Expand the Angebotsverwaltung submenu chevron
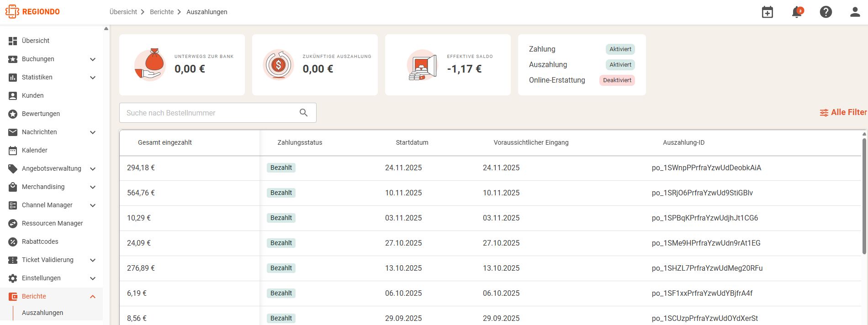Screen dimensions: 868x325 93,169
